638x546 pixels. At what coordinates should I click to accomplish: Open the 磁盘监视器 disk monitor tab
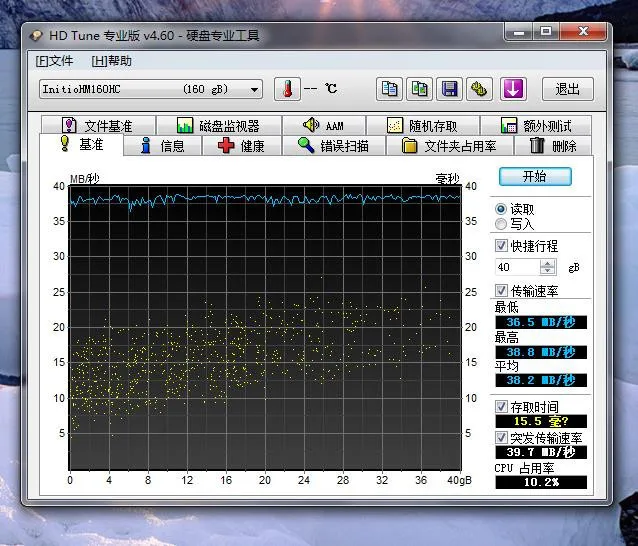(218, 126)
